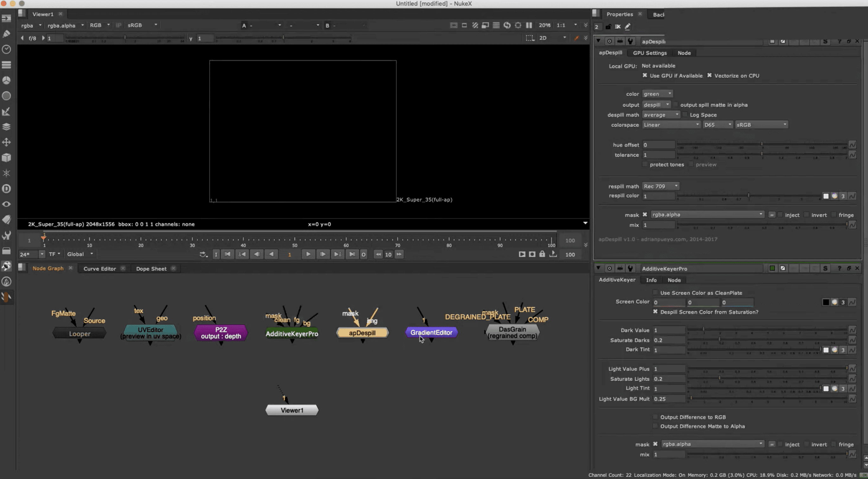868x479 pixels.
Task: Toggle protect tones checkbox
Action: pyautogui.click(x=645, y=164)
